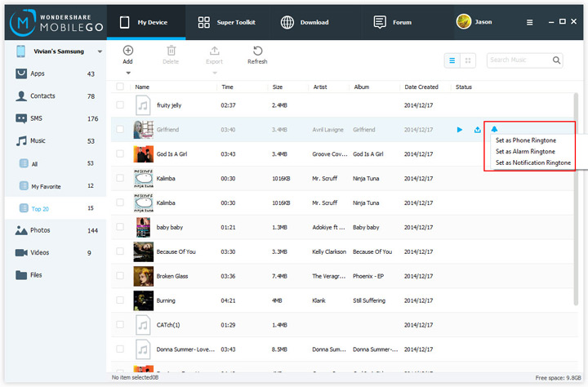This screenshot has height=387, width=588.
Task: Toggle the select-all checkbox in header
Action: coord(120,87)
